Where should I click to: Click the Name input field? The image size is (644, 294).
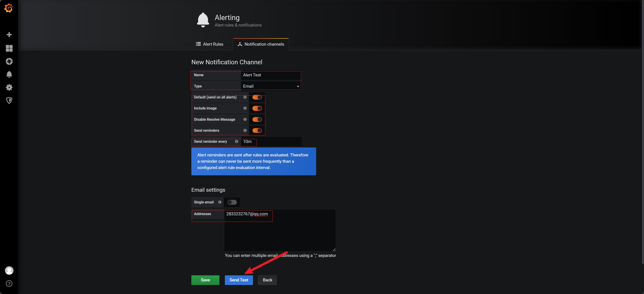click(271, 75)
